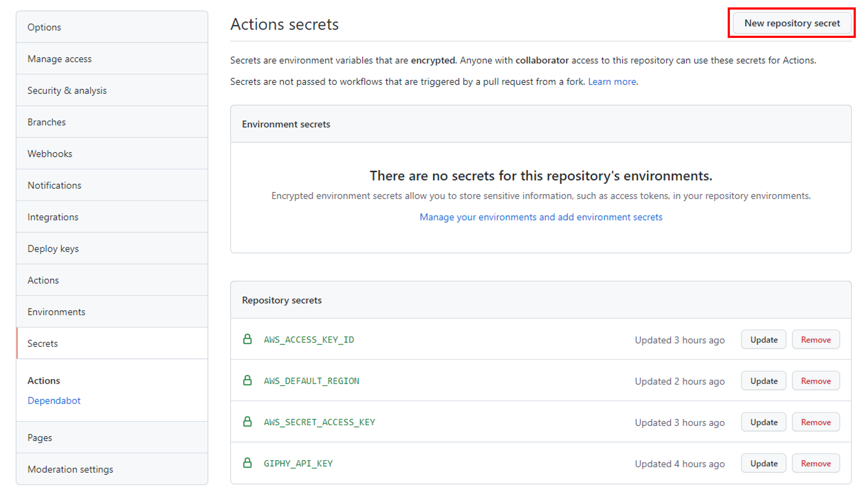Viewport: 868px width, 502px height.
Task: Open Manage your environments link
Action: click(541, 217)
